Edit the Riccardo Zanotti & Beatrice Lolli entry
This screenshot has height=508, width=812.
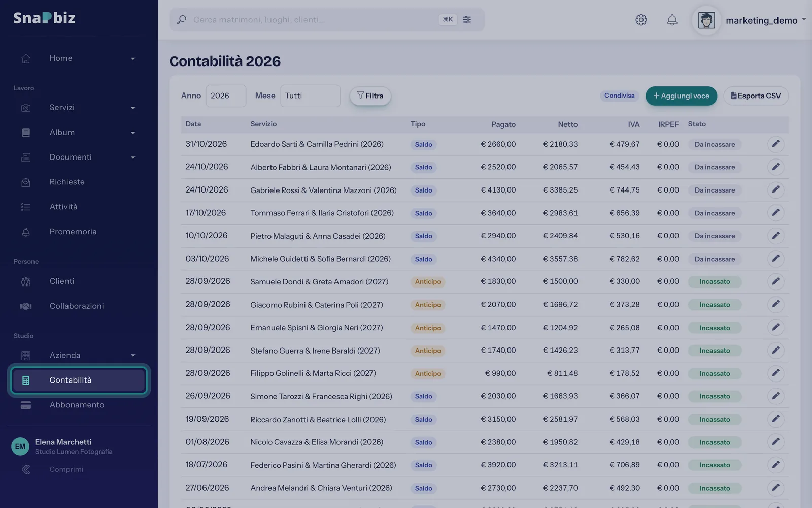775,419
